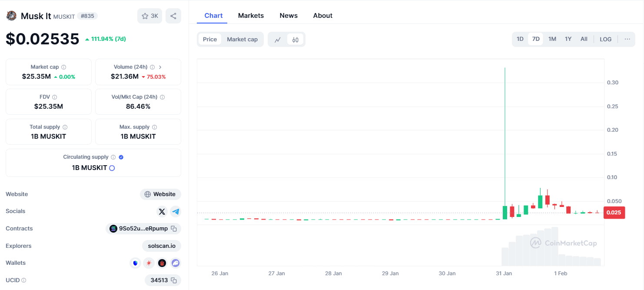
Task: Click the 75.03% volume change value
Action: point(156,77)
